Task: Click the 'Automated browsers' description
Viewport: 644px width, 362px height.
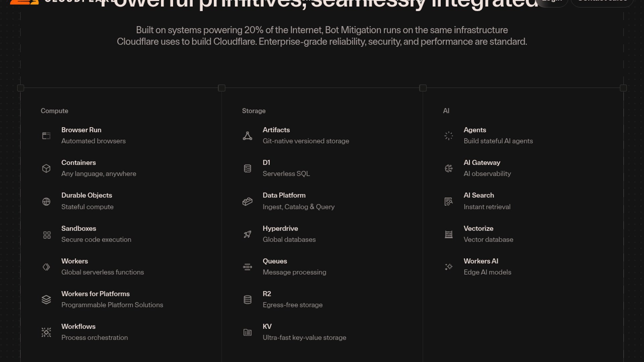Action: tap(93, 141)
